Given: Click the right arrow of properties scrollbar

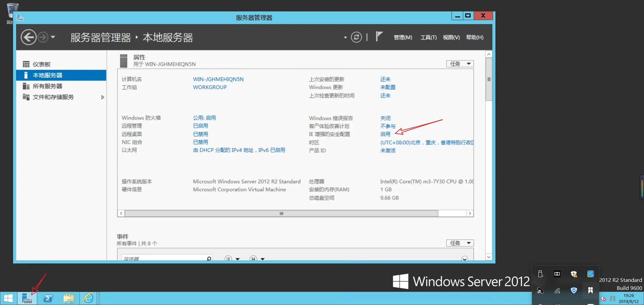Looking at the screenshot, I should pyautogui.click(x=470, y=213).
